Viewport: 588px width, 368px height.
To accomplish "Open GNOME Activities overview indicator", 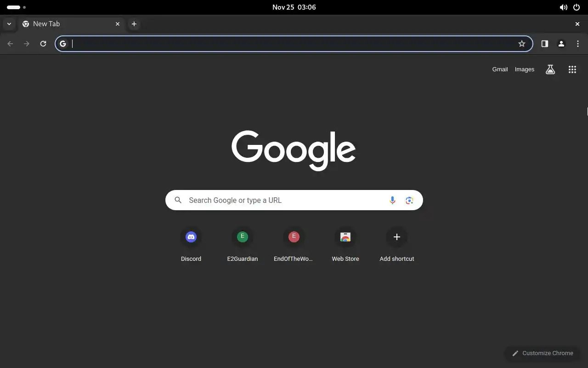I will click(16, 7).
